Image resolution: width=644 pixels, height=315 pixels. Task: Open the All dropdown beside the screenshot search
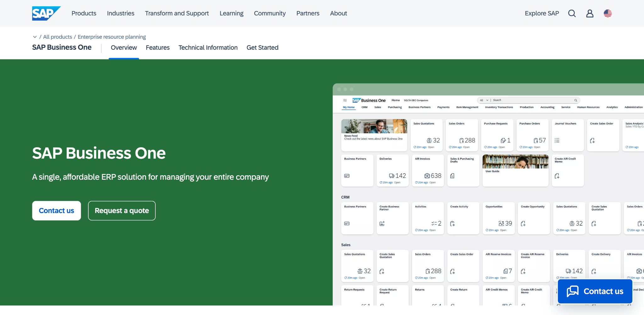pos(484,100)
